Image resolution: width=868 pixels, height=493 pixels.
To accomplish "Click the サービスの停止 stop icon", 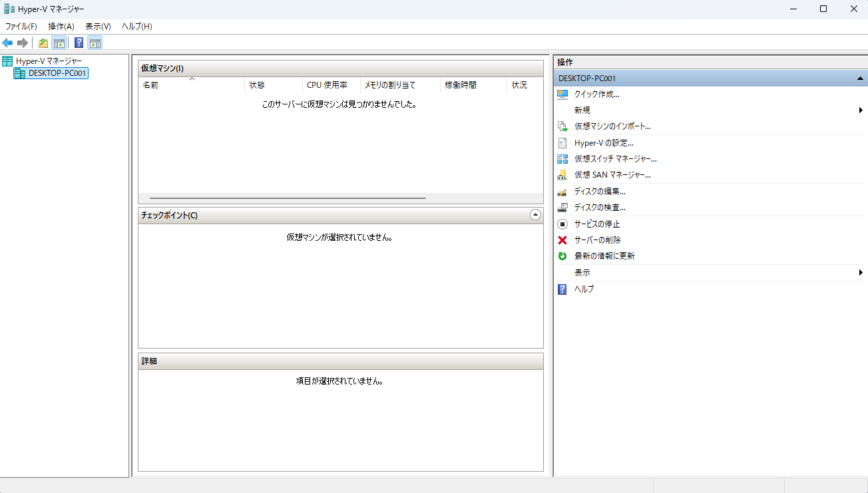I will [562, 224].
